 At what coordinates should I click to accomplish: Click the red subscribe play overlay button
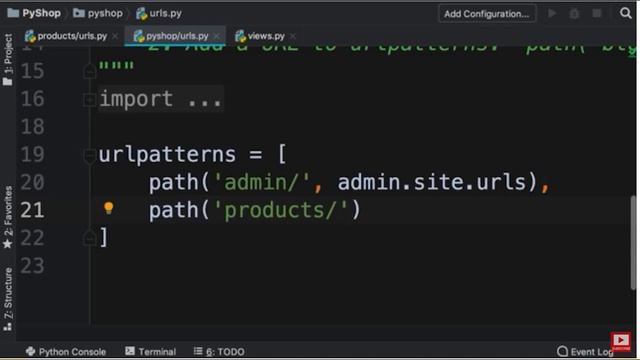click(x=620, y=341)
